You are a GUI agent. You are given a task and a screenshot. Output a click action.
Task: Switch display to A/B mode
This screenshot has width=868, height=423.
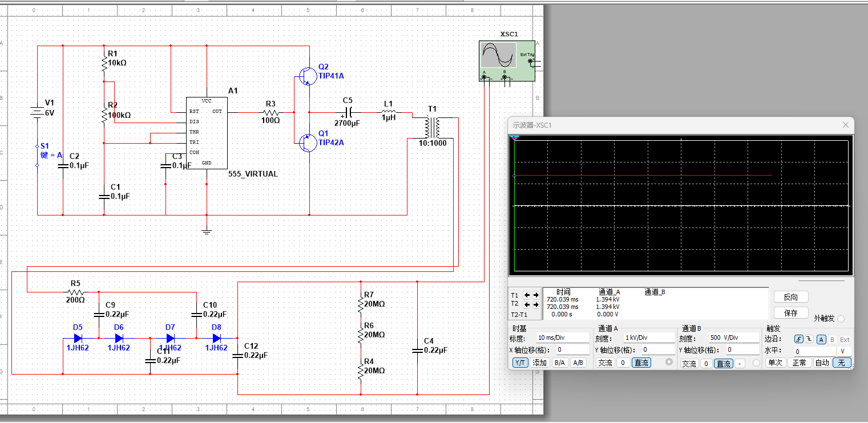(578, 363)
